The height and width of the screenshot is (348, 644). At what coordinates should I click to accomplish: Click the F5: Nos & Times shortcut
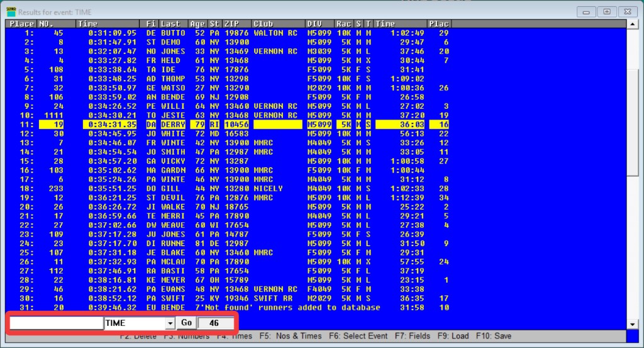(x=291, y=336)
